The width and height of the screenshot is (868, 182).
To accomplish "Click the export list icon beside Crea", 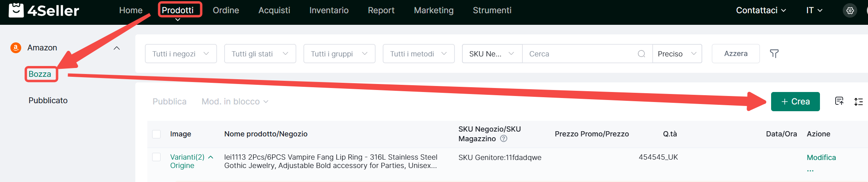I will click(x=839, y=101).
